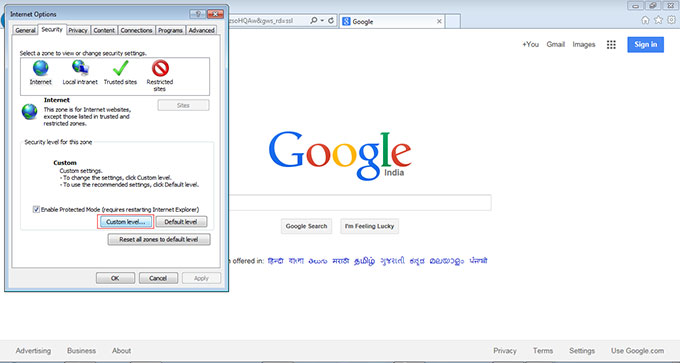This screenshot has width=680, height=363.
Task: Refresh the page using the reload icon
Action: click(331, 21)
